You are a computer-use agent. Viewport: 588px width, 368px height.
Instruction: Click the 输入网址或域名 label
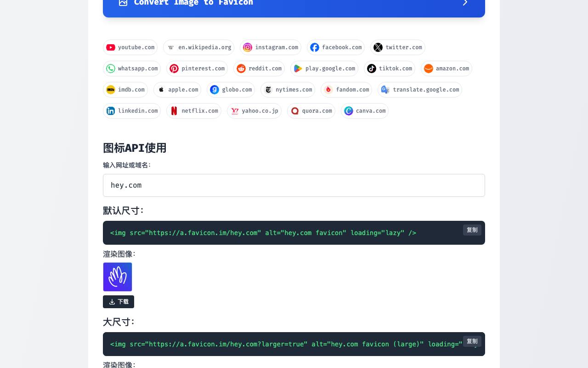click(127, 165)
